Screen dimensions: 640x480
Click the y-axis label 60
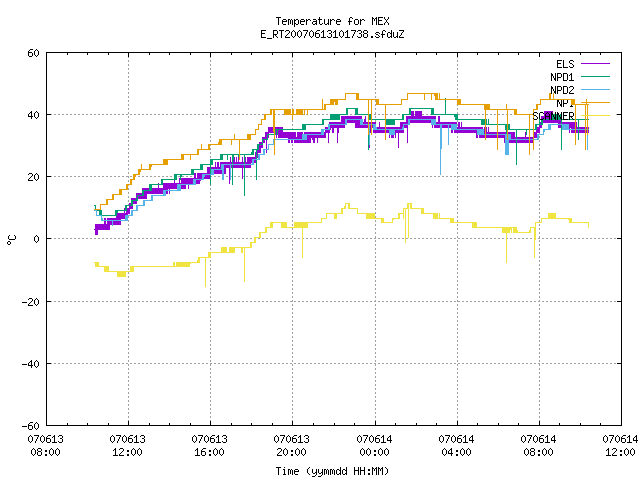coord(33,53)
